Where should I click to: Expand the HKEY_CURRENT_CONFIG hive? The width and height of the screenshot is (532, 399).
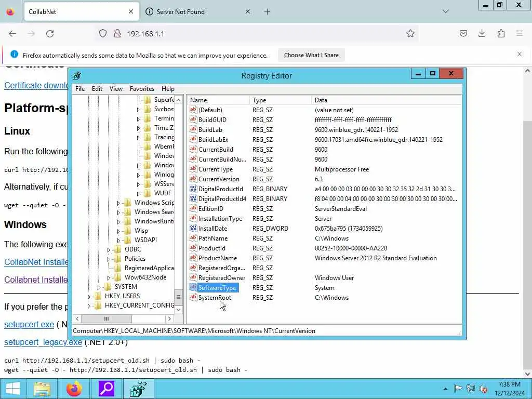pyautogui.click(x=89, y=305)
